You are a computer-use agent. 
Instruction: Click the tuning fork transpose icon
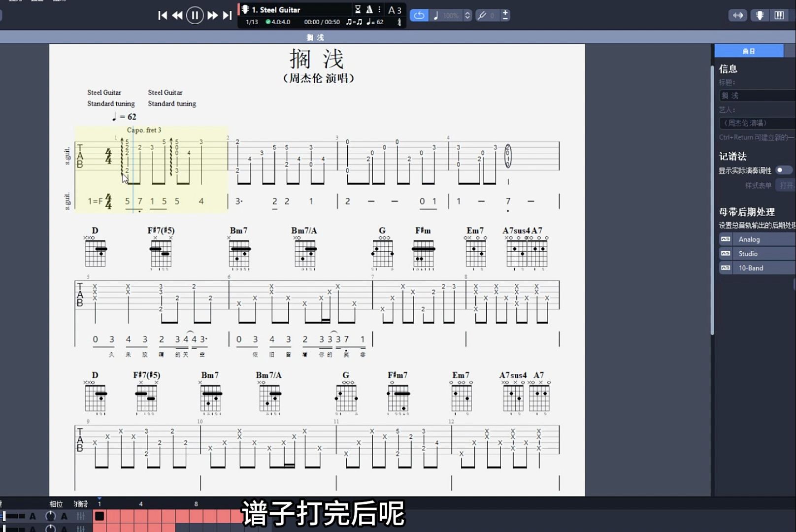(x=482, y=15)
